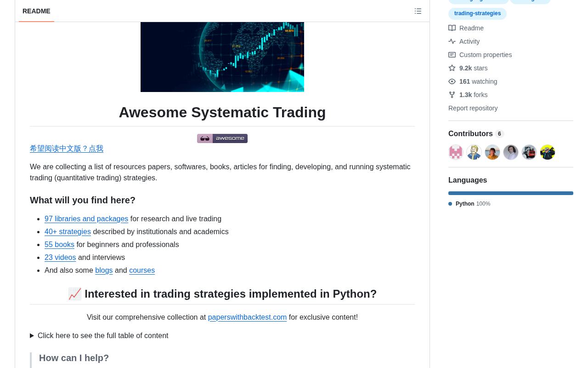Viewport: 588px width, 368px height.
Task: Visit the paperswithbacktest.com link
Action: pos(247,317)
